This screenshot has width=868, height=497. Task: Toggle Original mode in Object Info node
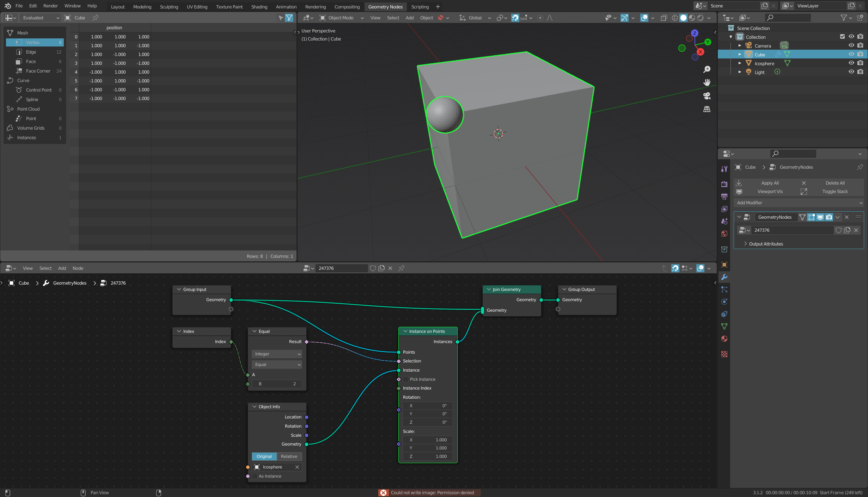coord(264,456)
